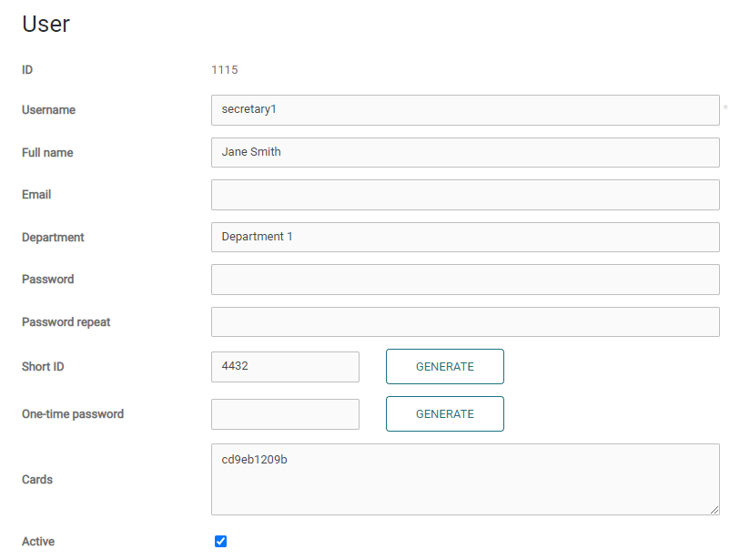Click the Email label text
The width and height of the screenshot is (750, 560).
[x=36, y=195]
